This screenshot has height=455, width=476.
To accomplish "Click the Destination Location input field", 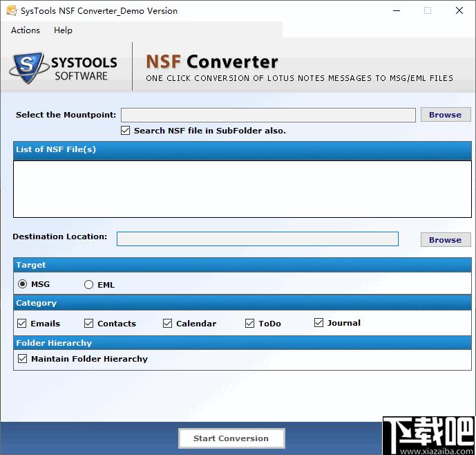I will coord(258,239).
